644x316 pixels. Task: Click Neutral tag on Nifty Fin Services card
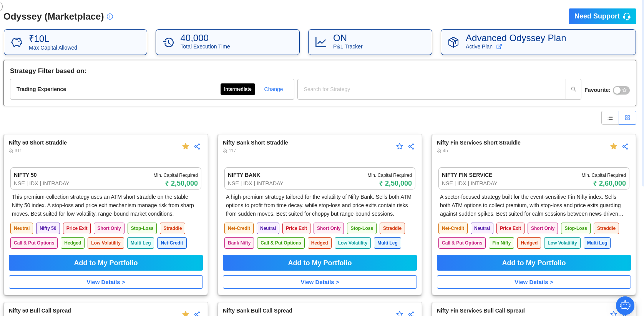pyautogui.click(x=482, y=228)
